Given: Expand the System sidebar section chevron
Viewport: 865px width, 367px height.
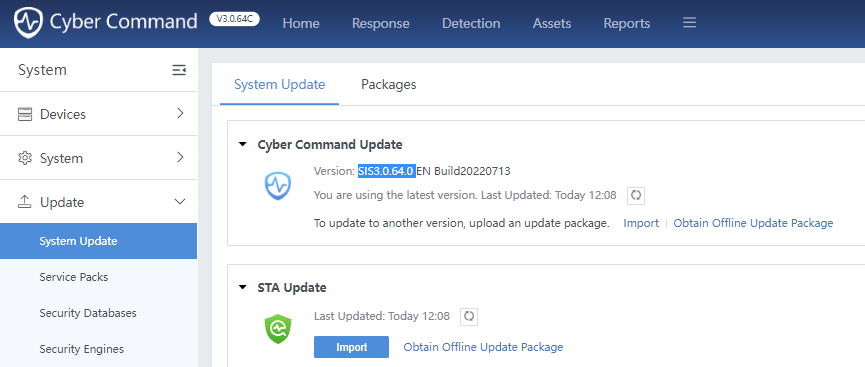Looking at the screenshot, I should coord(180,158).
